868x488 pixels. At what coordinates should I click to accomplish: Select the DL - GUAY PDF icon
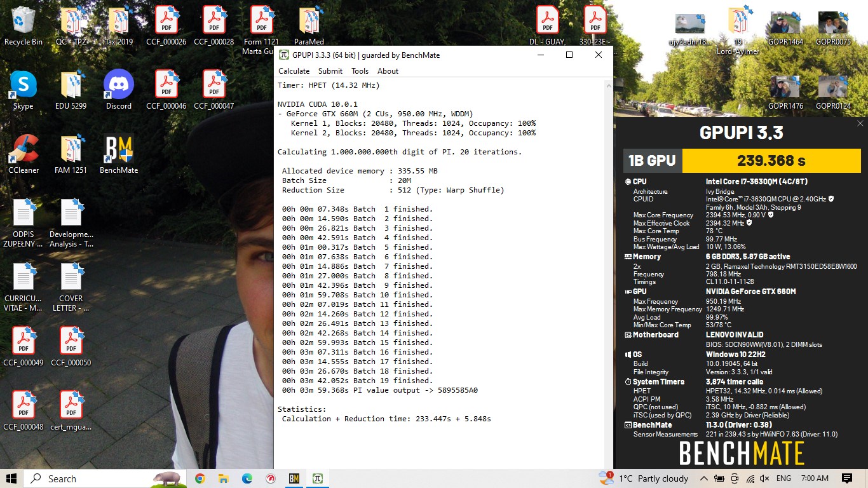point(548,26)
